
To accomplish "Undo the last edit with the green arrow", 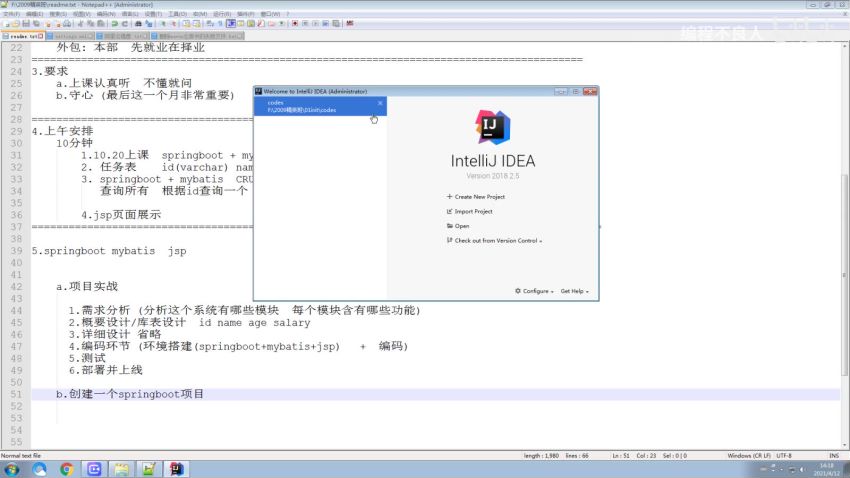I will tap(114, 24).
